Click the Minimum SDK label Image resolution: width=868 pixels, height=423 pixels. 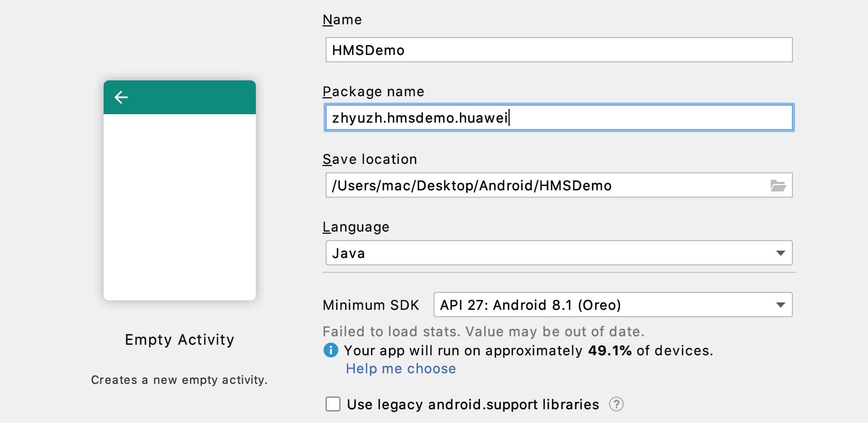pos(371,306)
